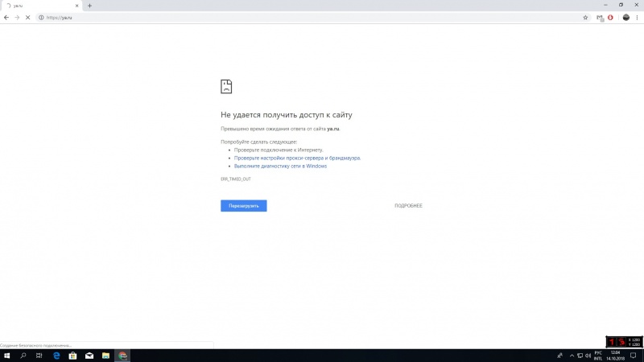644x362 pixels.
Task: Open the Gmail extension icon
Action: [600, 17]
